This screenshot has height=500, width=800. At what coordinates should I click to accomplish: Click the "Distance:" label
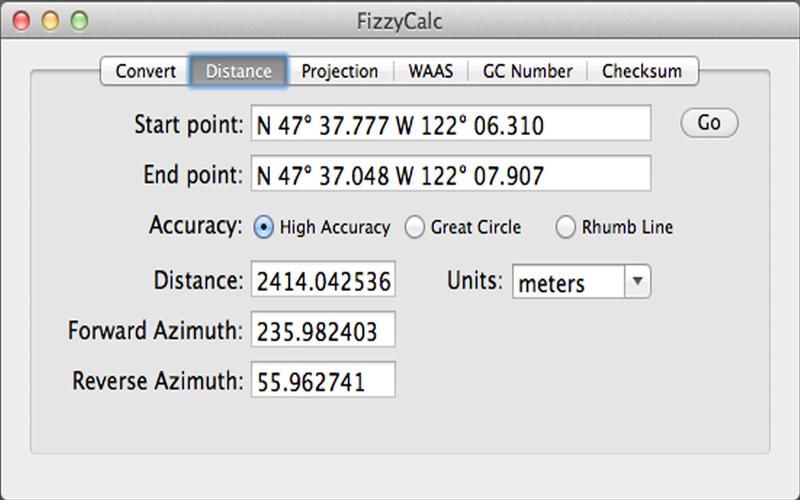coord(198,281)
